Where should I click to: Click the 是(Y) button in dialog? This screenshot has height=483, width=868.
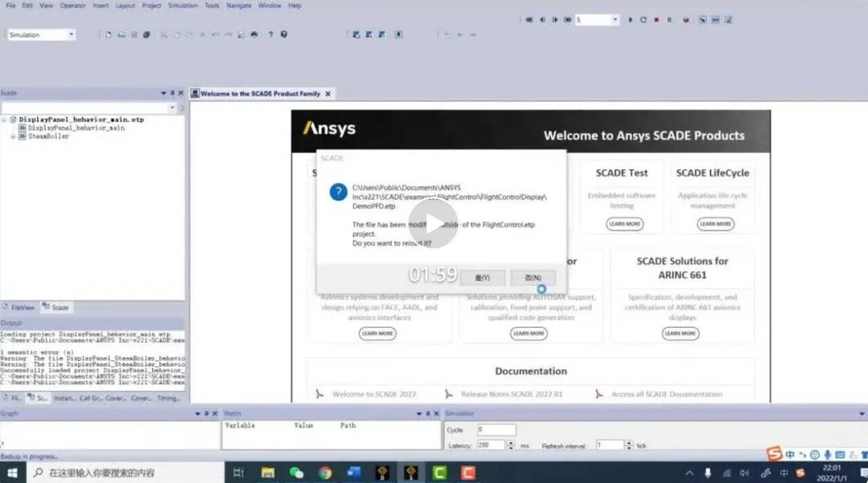(482, 277)
